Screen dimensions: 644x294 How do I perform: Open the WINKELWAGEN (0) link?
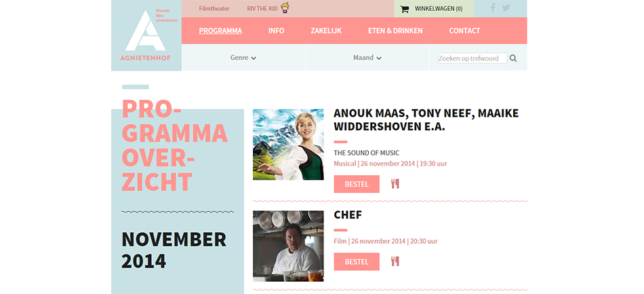point(438,9)
